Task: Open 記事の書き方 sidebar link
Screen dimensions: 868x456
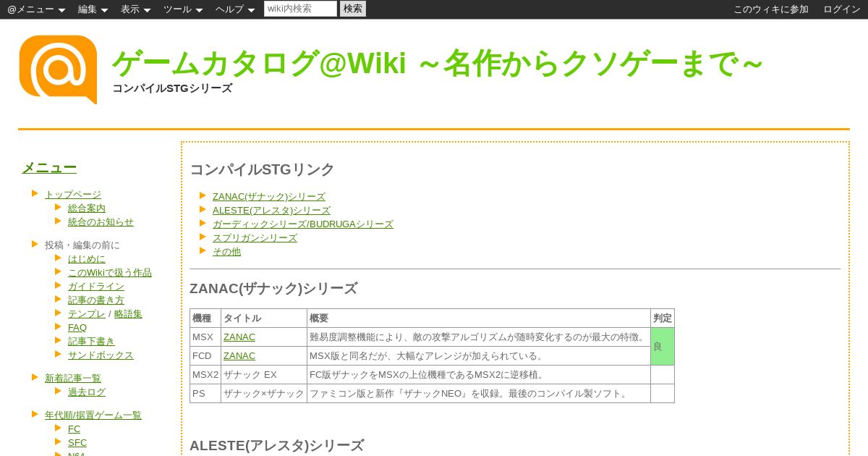Action: click(x=96, y=300)
